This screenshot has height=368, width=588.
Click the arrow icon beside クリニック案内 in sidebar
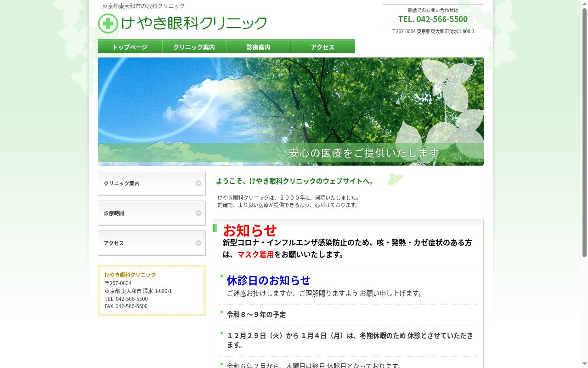(x=198, y=183)
